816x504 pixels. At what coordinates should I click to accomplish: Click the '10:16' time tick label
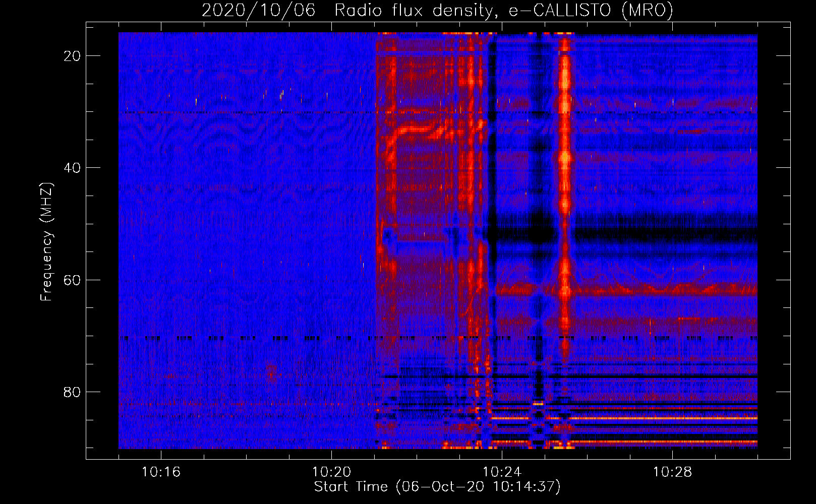click(161, 472)
